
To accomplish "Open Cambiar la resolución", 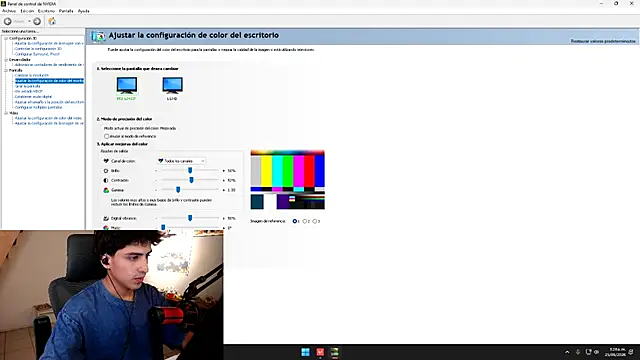I will click(31, 76).
